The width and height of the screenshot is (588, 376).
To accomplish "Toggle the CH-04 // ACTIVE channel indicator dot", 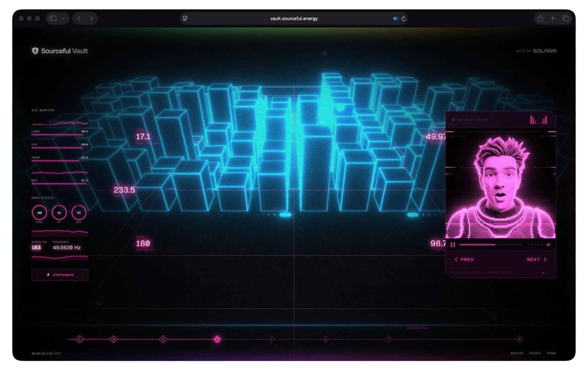I will point(454,120).
